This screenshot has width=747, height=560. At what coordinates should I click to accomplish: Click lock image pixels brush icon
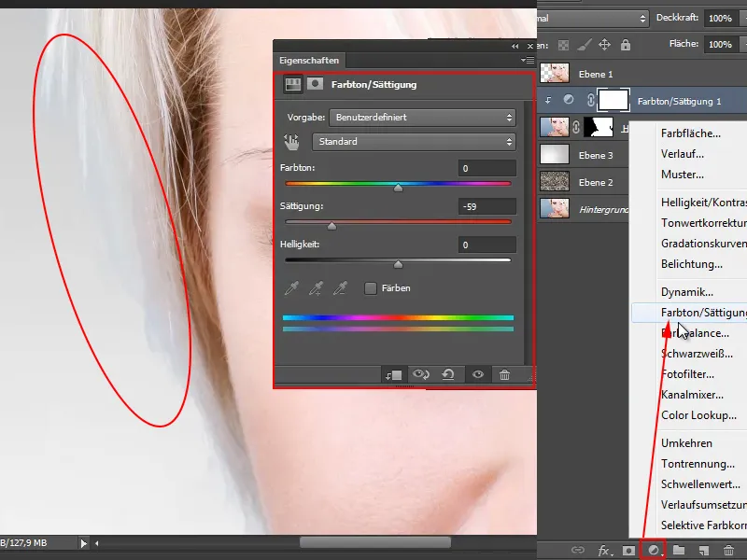[585, 45]
